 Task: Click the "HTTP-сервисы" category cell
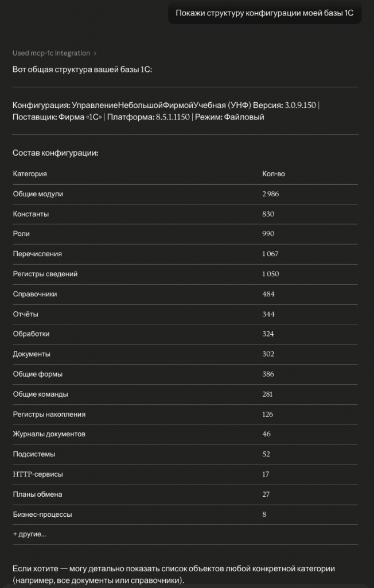[x=38, y=474]
